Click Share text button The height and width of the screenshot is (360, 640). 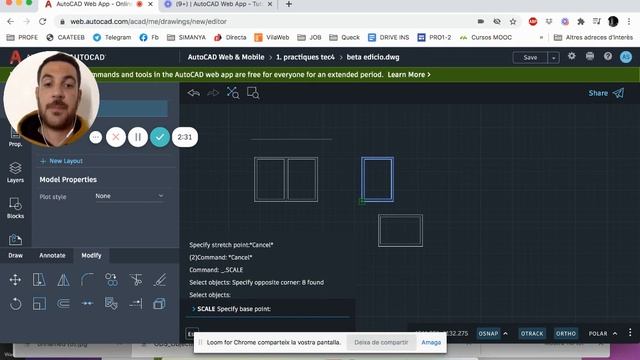tap(598, 93)
